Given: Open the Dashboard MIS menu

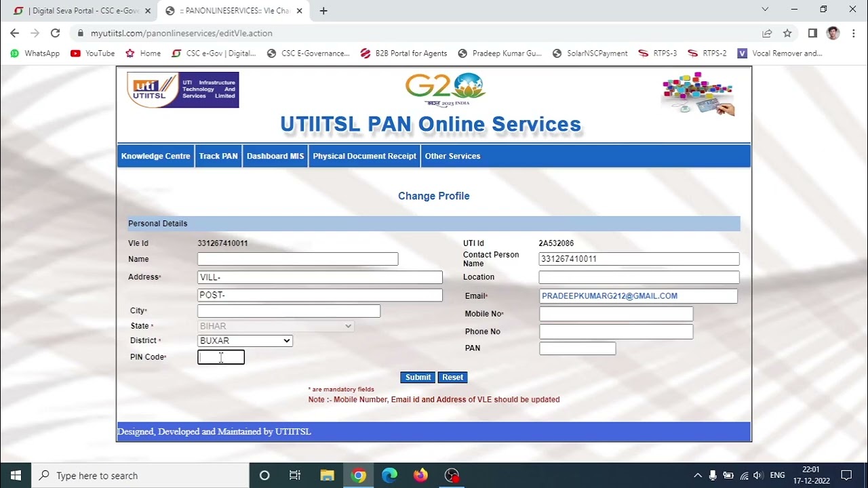Looking at the screenshot, I should coord(275,156).
